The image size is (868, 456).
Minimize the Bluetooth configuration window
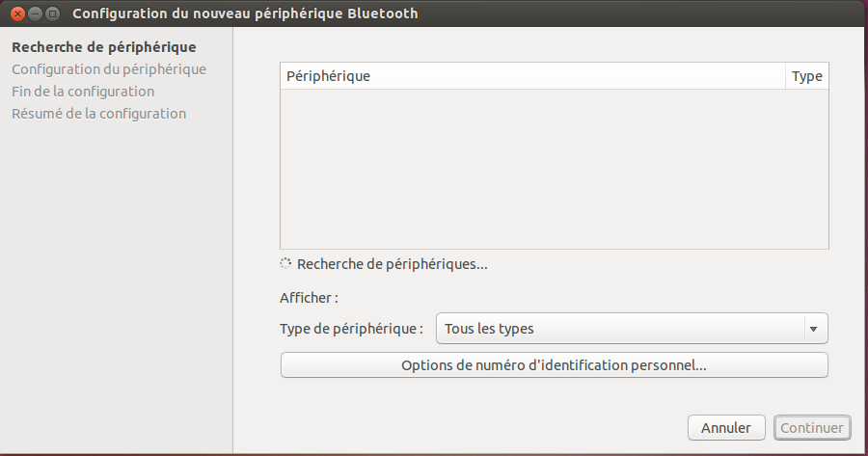click(35, 14)
